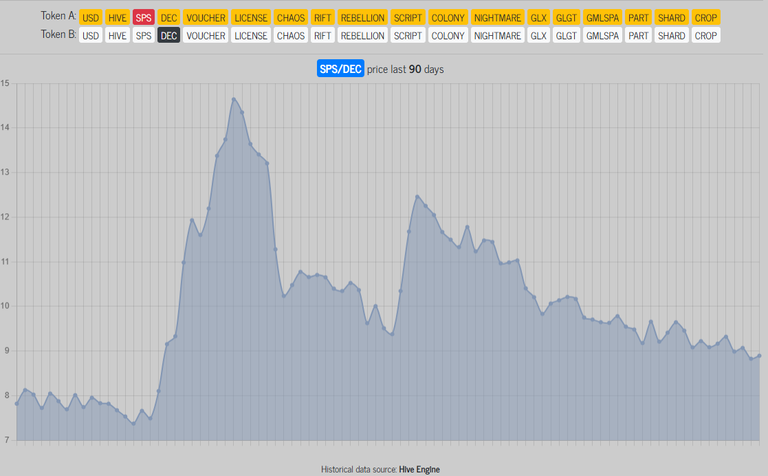This screenshot has height=476, width=768.
Task: Click the blue SPS/DEC pair badge
Action: coord(340,69)
